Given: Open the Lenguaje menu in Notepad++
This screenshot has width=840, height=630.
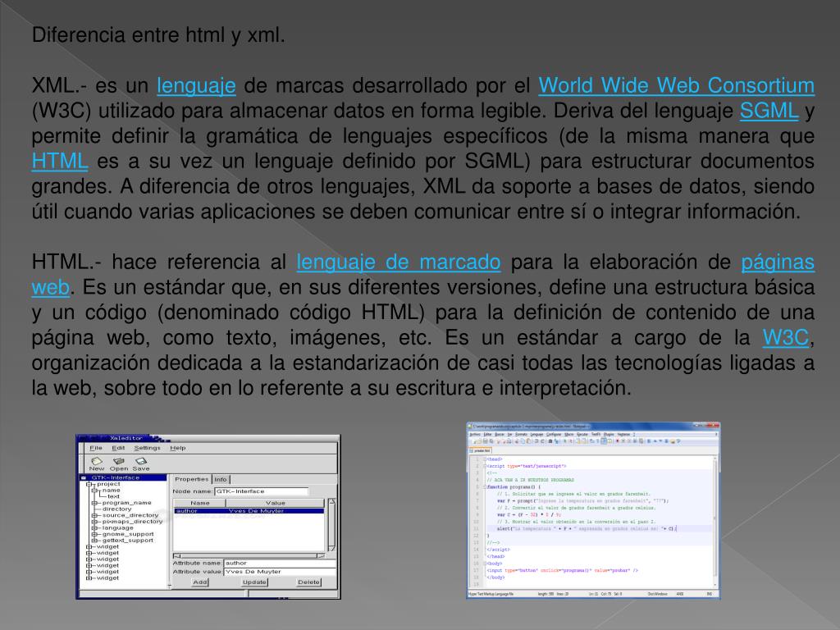Looking at the screenshot, I should [536, 435].
